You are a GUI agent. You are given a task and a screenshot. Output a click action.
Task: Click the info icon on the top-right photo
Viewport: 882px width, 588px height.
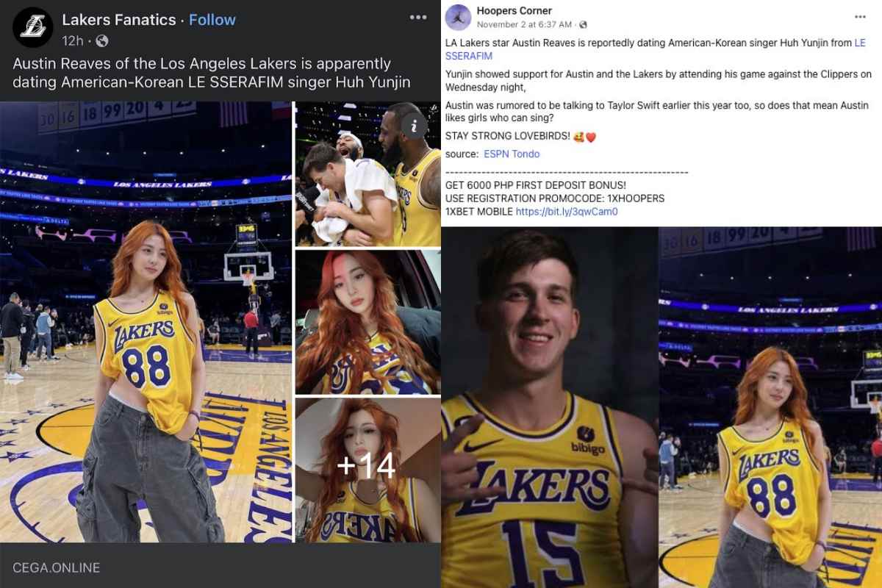[x=415, y=126]
